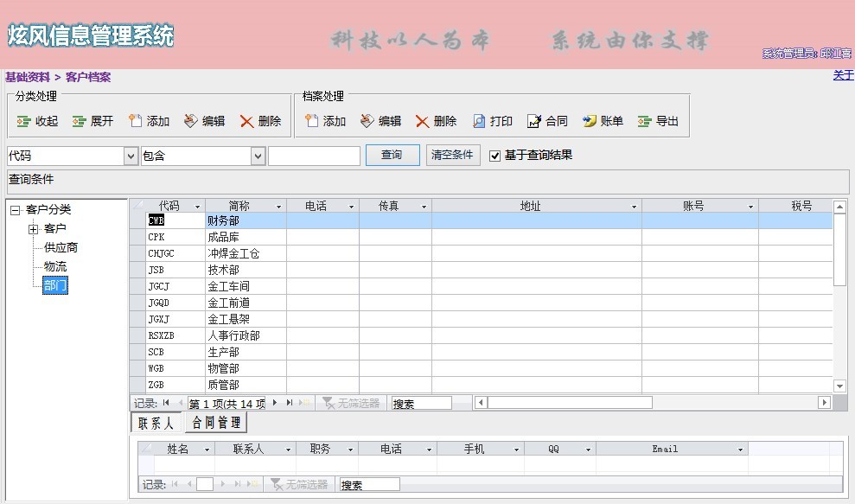Image resolution: width=855 pixels, height=504 pixels.
Task: Select the row 冲焊金工仓
Action: (482, 253)
